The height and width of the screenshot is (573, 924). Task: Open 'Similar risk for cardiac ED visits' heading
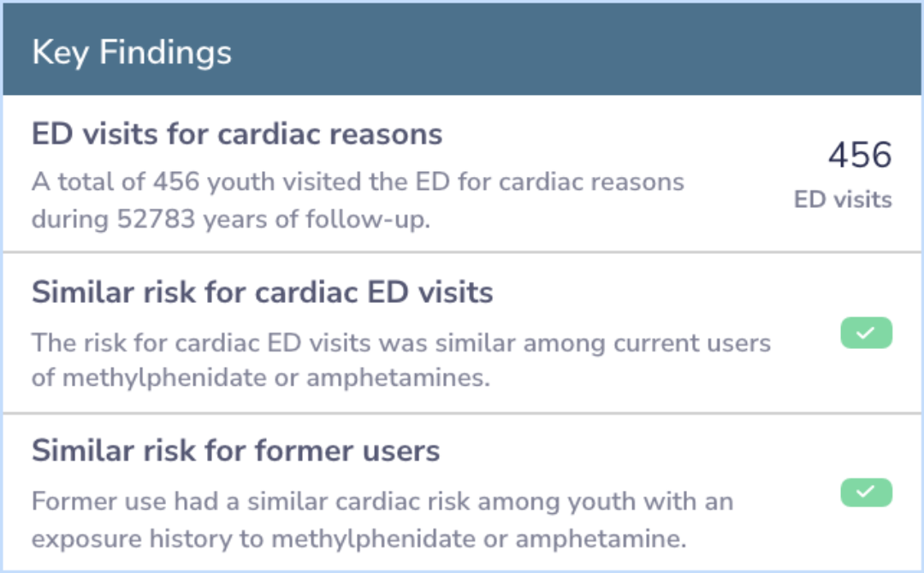[263, 292]
